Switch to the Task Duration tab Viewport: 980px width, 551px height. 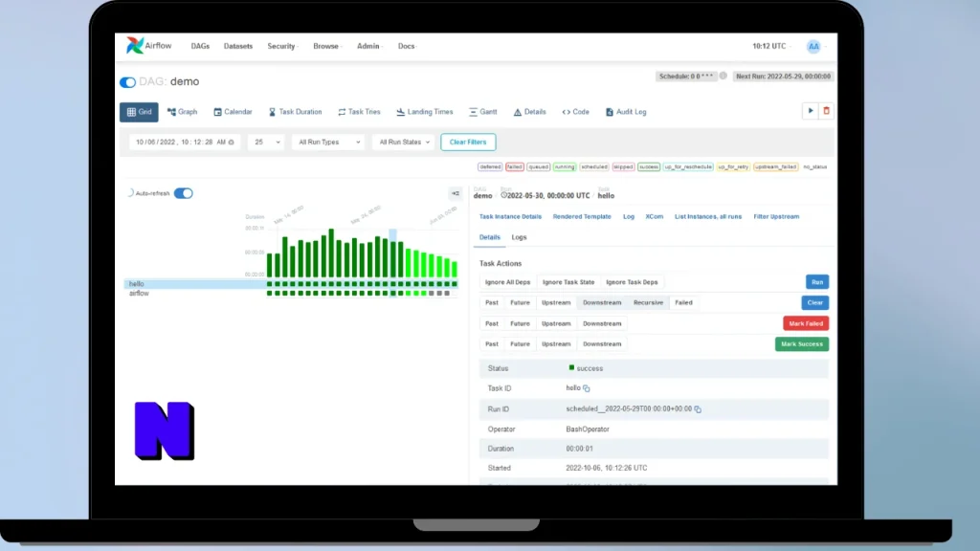[x=296, y=112]
